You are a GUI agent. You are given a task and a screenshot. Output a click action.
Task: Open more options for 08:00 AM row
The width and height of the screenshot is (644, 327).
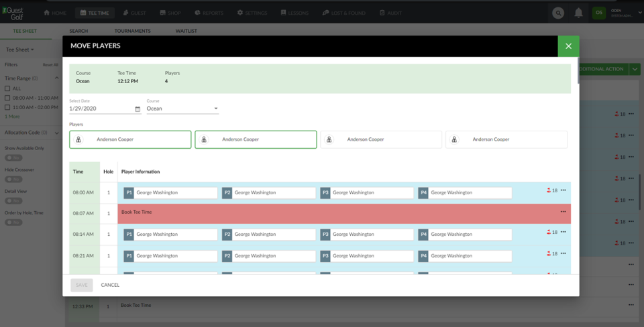click(x=563, y=190)
